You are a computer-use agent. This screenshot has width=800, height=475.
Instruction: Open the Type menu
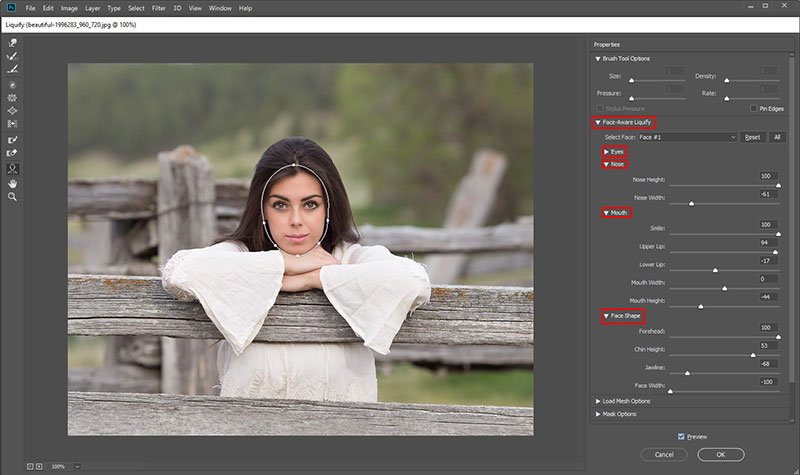click(114, 8)
